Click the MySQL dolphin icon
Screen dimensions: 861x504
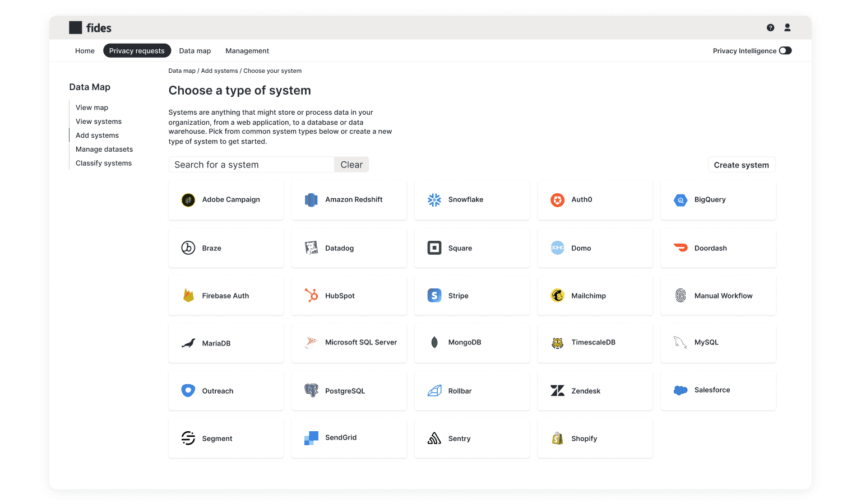(x=681, y=343)
